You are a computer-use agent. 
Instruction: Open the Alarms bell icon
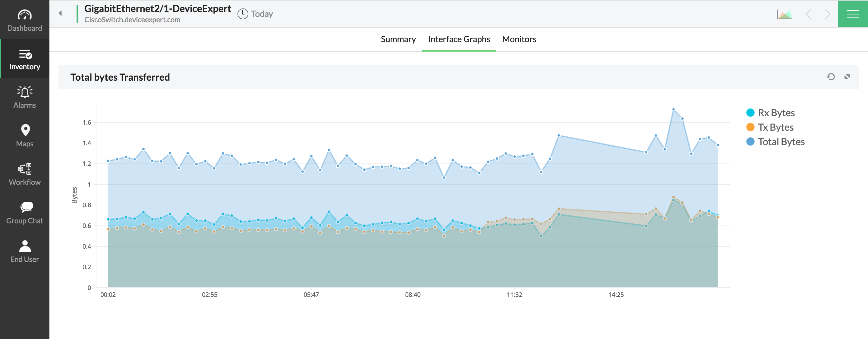[x=25, y=92]
